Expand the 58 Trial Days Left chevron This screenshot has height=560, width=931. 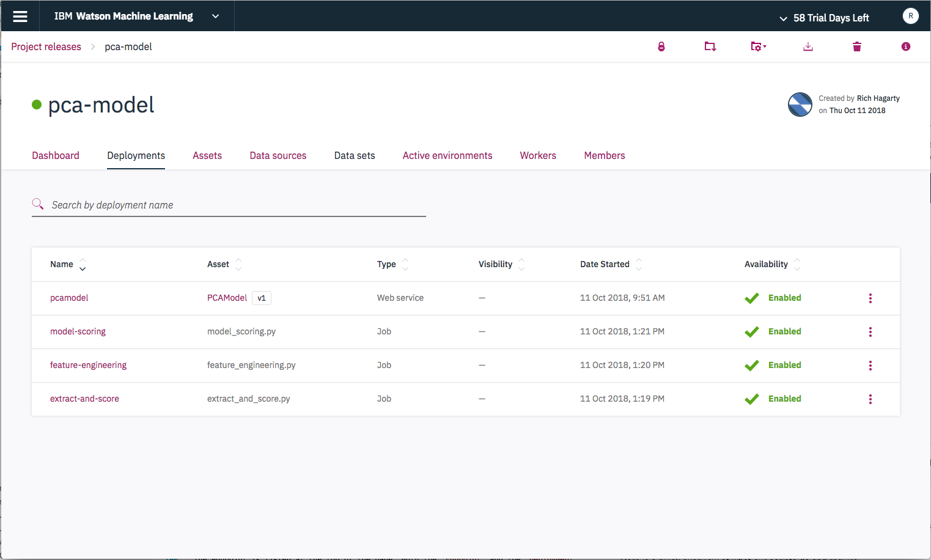pos(783,18)
